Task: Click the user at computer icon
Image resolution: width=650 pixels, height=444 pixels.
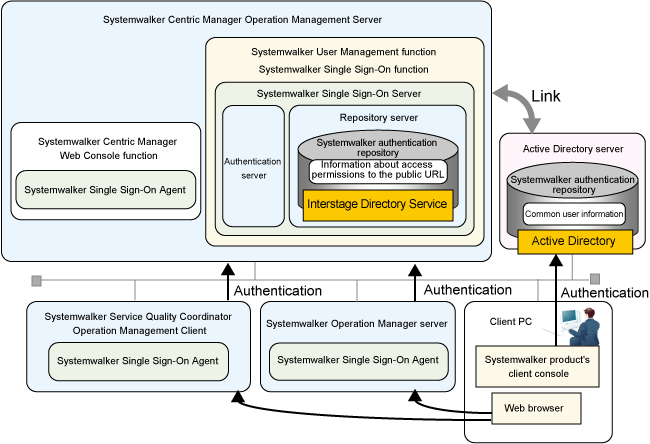Action: pyautogui.click(x=580, y=327)
